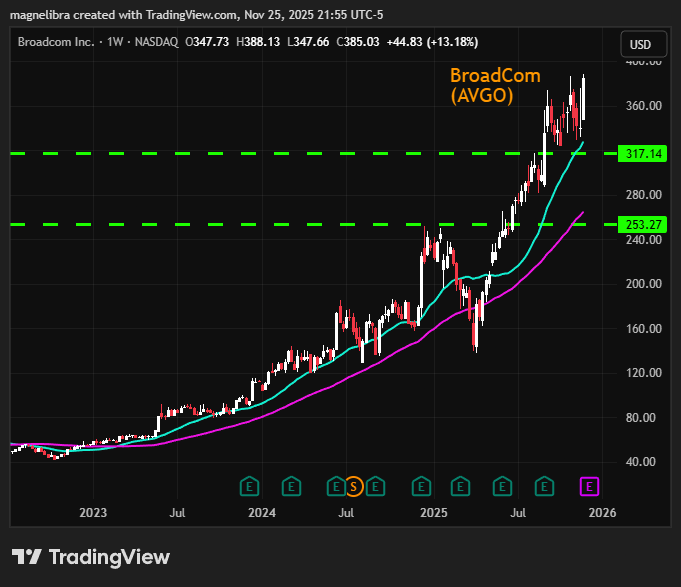
Task: Click the Broadcom Inc. symbol title
Action: [56, 42]
